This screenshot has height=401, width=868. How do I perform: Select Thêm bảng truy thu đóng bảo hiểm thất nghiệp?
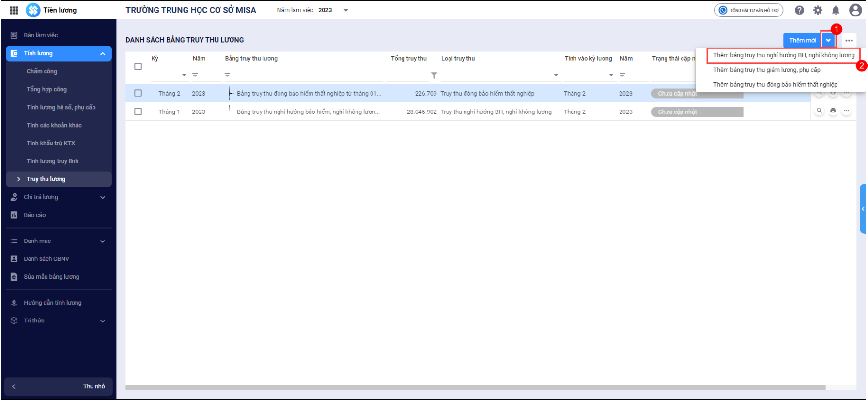(x=775, y=84)
